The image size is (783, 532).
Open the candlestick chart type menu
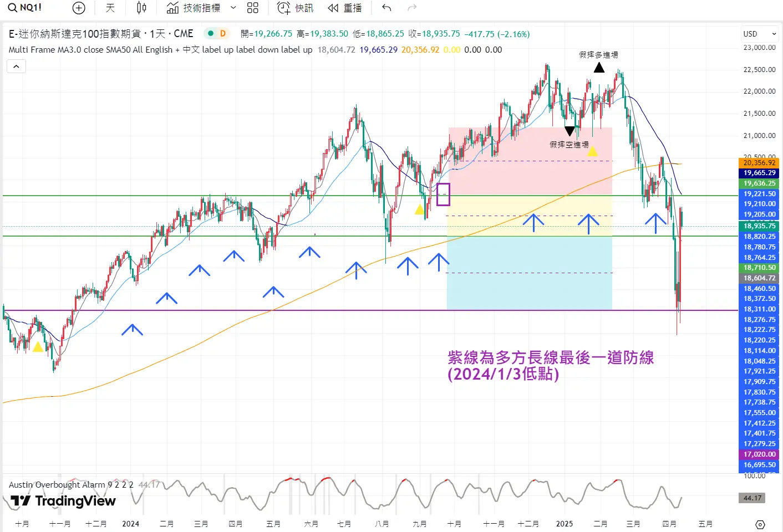141,8
